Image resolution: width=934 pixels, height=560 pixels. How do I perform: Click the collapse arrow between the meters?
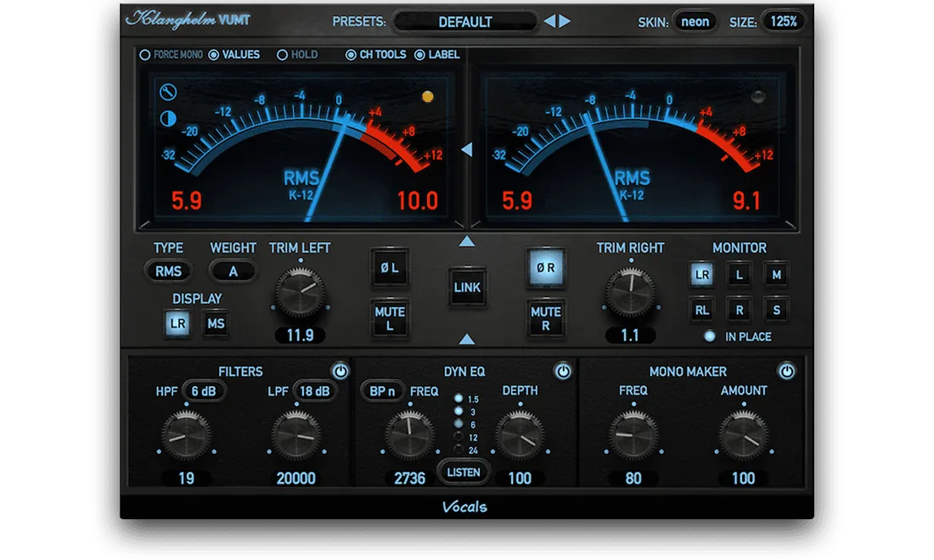(467, 149)
